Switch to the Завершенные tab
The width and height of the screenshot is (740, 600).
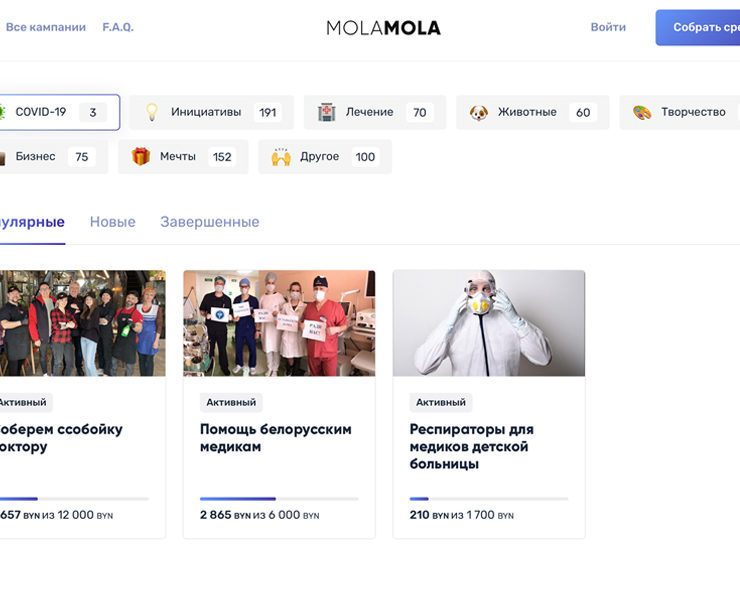[x=210, y=222]
